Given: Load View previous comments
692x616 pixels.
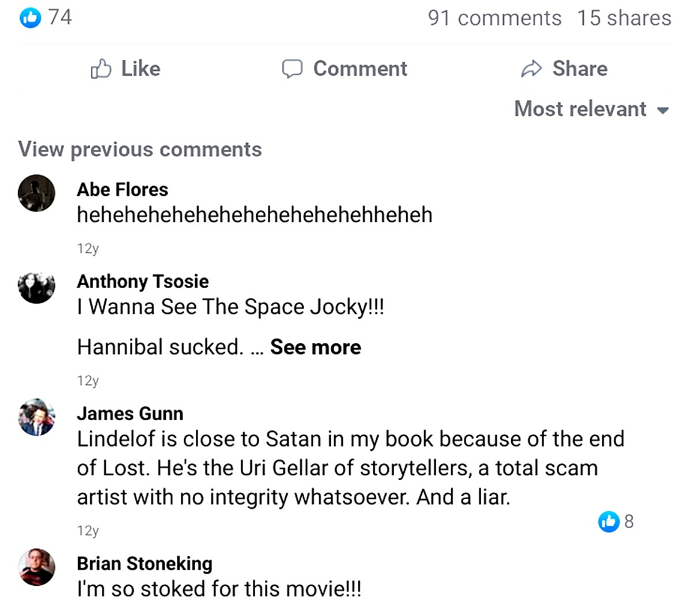Looking at the screenshot, I should click(x=140, y=149).
